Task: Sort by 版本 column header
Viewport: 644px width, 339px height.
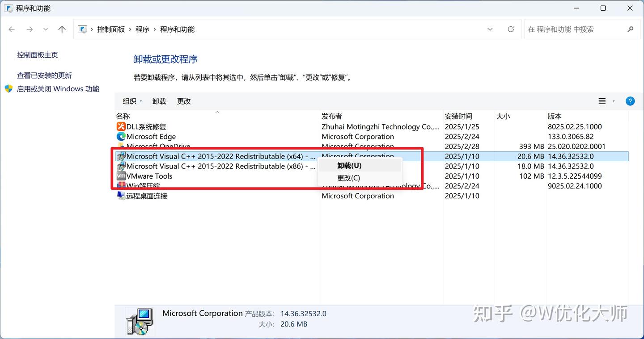Action: click(x=555, y=116)
